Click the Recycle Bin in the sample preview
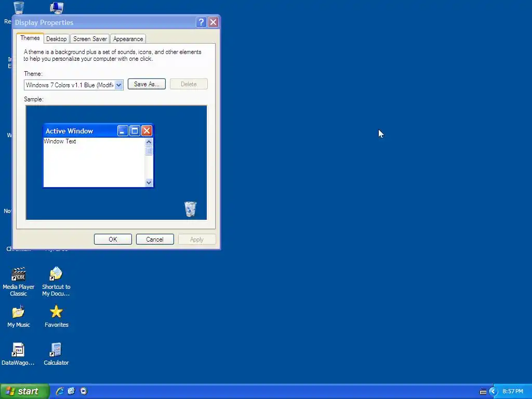This screenshot has height=399, width=532. (x=190, y=209)
